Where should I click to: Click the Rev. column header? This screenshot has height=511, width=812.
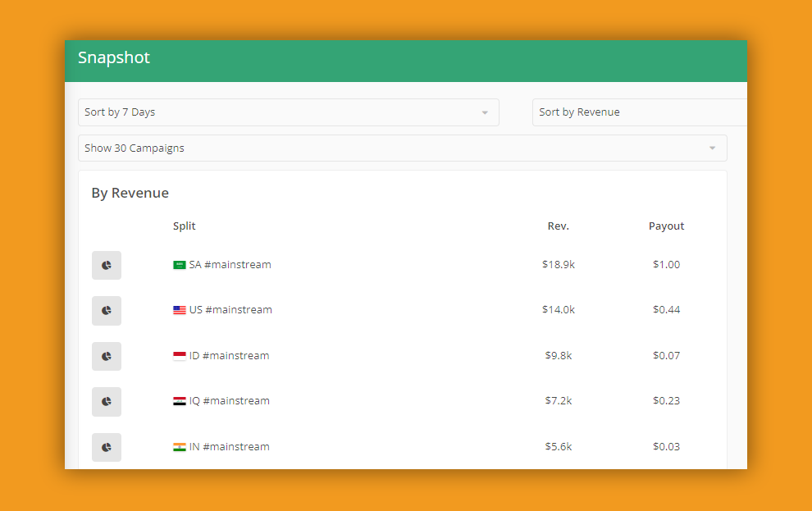point(558,226)
